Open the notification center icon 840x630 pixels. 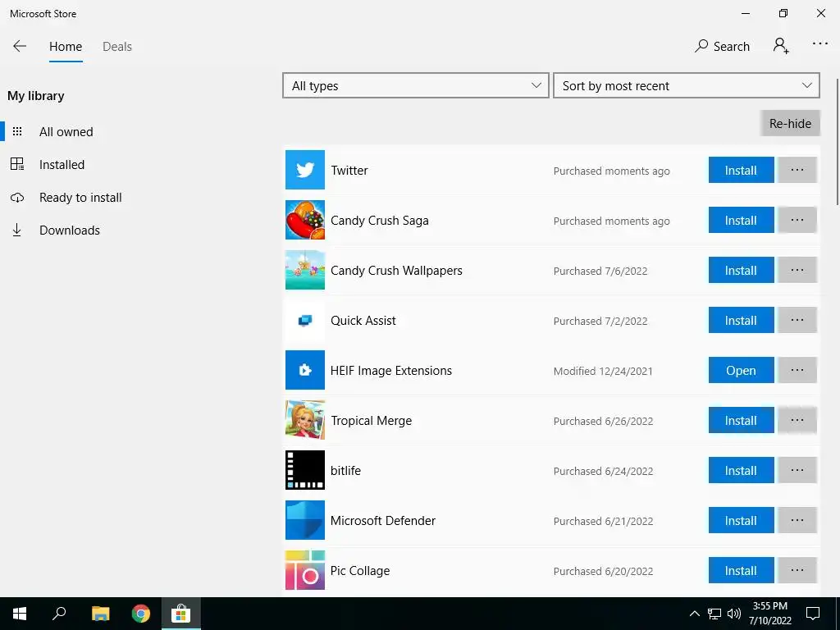pos(813,614)
